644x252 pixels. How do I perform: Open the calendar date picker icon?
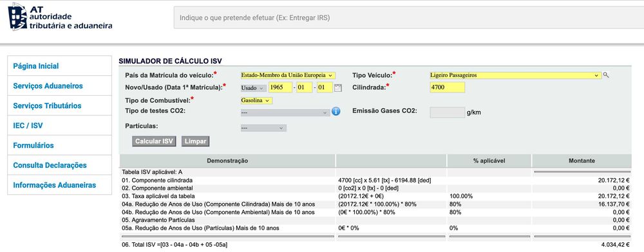click(x=338, y=87)
